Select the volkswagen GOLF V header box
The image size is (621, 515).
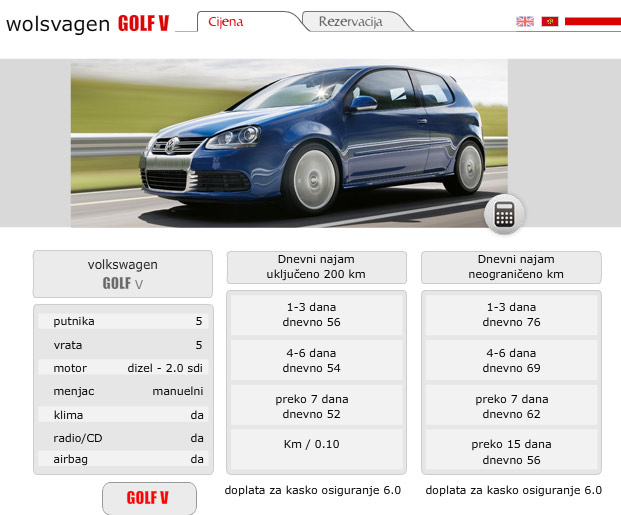(x=123, y=274)
